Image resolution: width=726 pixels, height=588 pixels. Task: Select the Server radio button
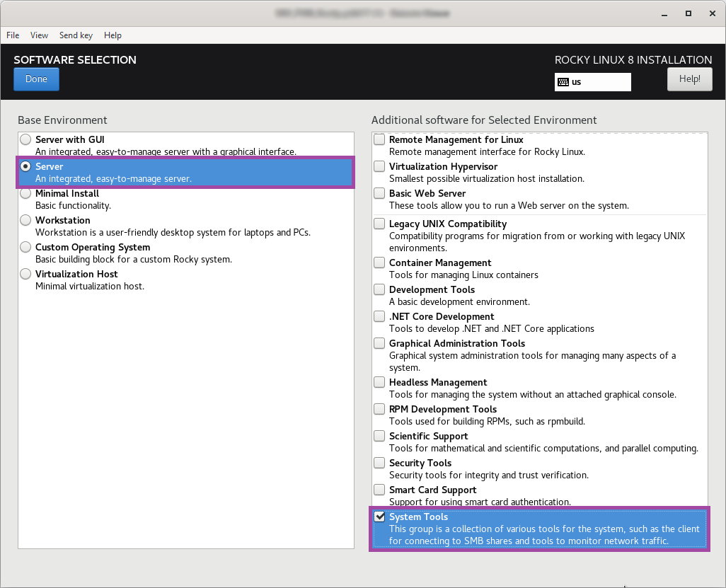coord(25,166)
